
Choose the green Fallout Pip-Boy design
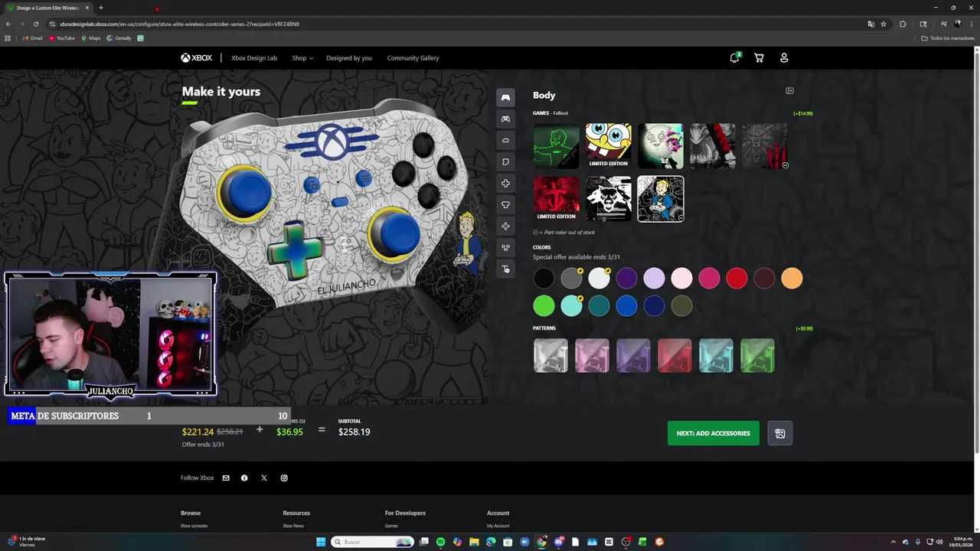point(557,145)
